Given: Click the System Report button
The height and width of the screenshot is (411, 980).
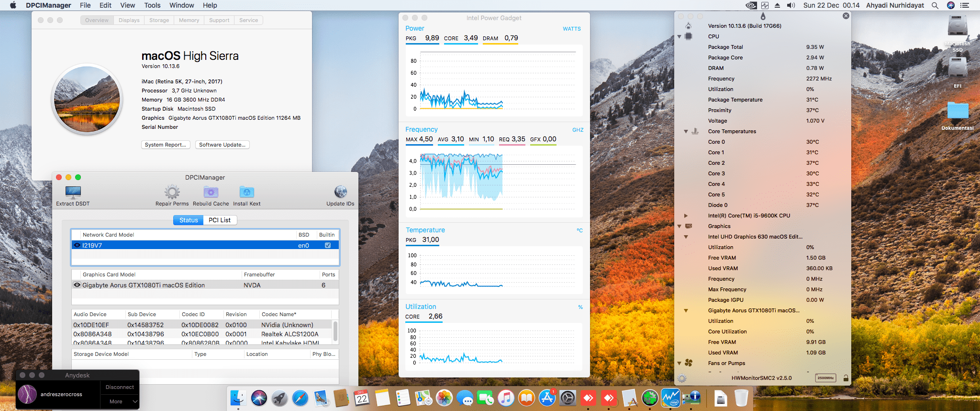Looking at the screenshot, I should (x=166, y=145).
